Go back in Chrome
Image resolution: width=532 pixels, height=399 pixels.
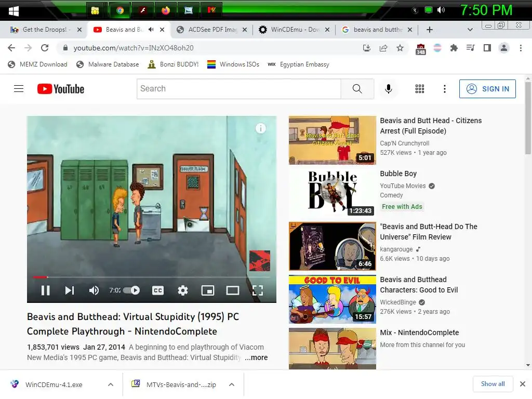(x=11, y=48)
